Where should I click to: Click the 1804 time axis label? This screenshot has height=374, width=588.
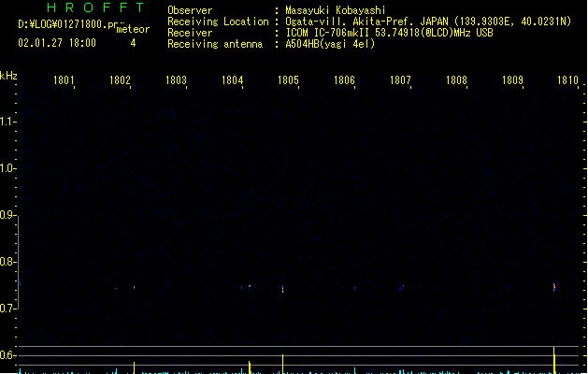(x=232, y=80)
